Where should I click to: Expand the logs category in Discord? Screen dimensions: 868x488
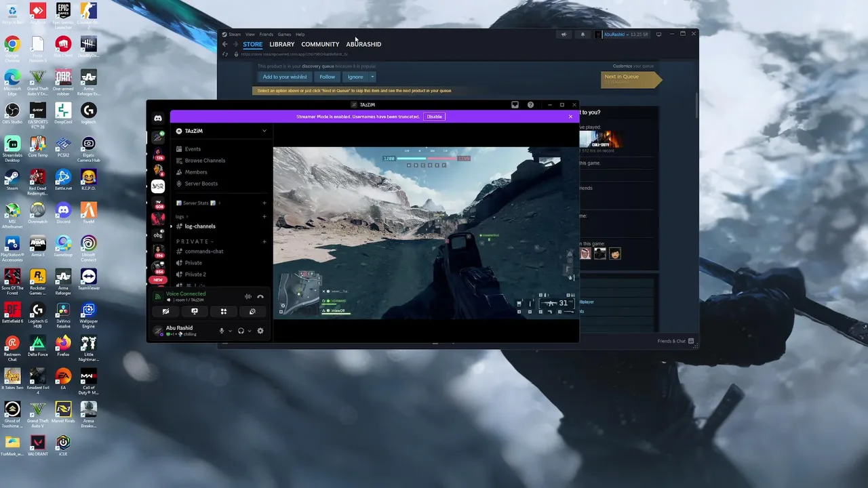[x=182, y=216]
